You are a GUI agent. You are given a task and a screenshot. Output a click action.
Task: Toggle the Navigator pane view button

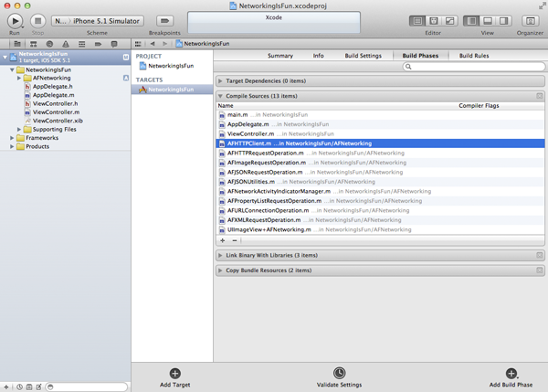coord(471,21)
